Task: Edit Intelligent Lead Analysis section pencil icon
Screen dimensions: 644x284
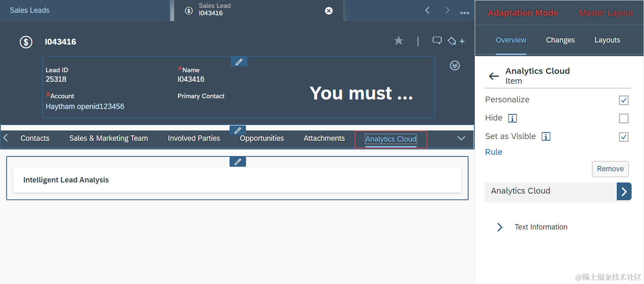Action: (238, 162)
